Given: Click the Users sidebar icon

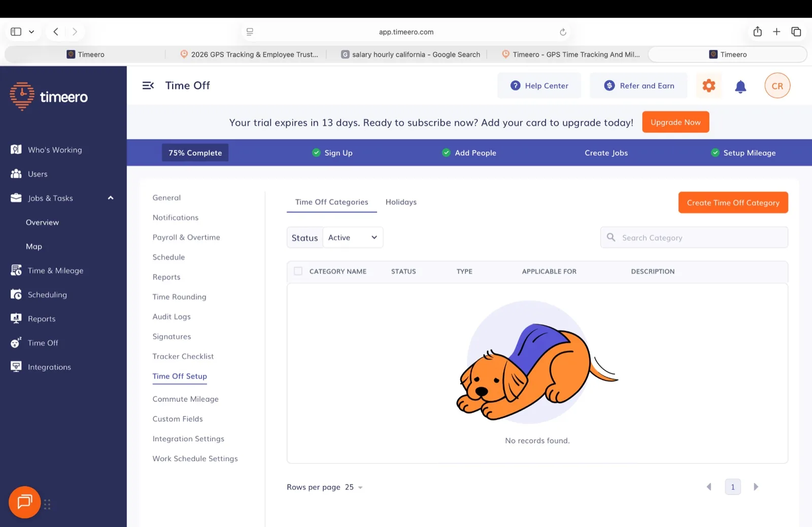Looking at the screenshot, I should 16,173.
